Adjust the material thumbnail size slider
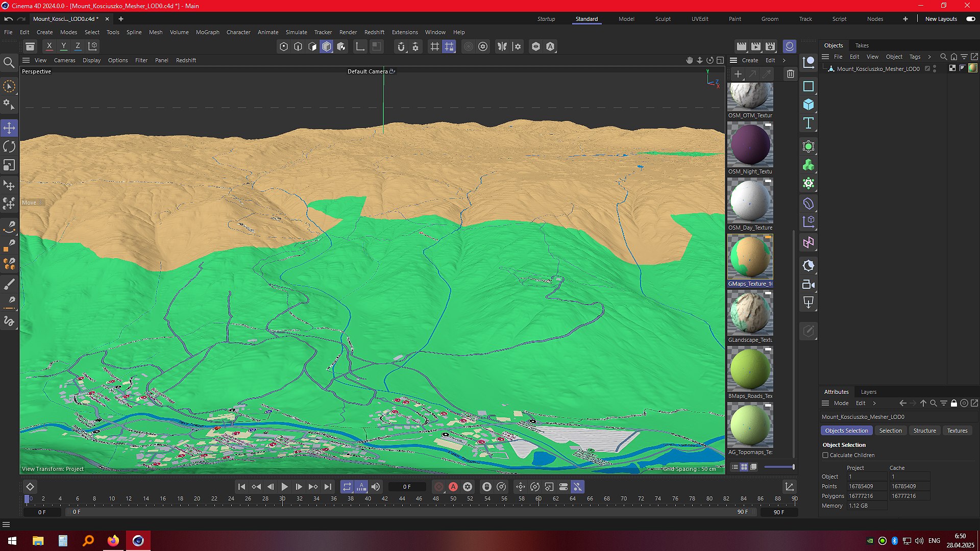980x551 pixels. (x=779, y=467)
